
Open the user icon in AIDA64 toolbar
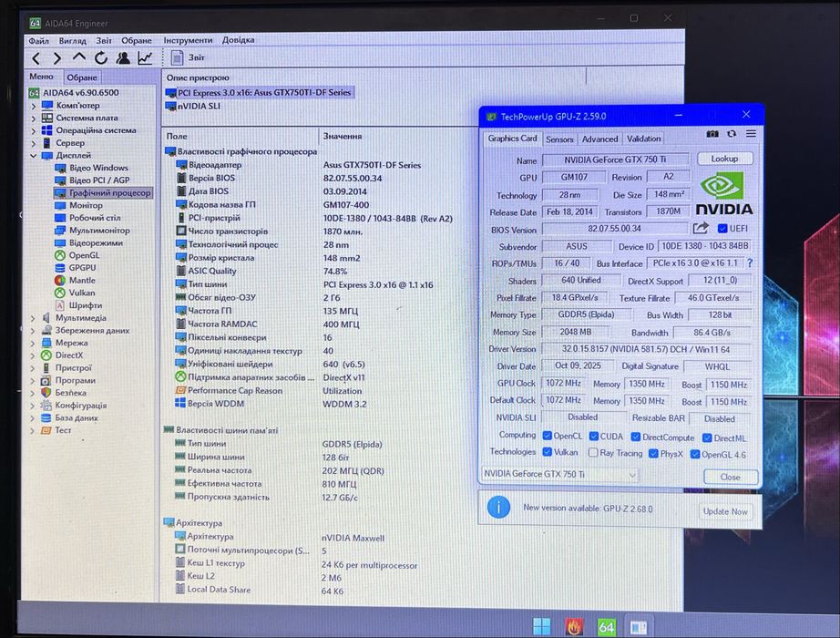point(123,57)
